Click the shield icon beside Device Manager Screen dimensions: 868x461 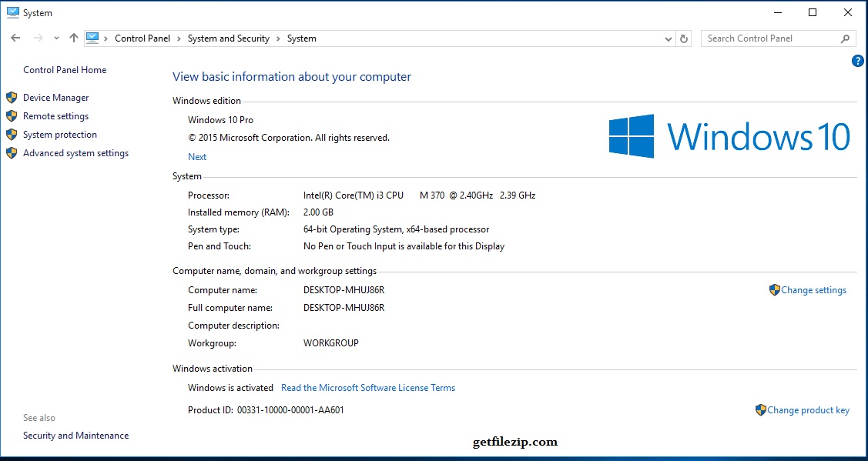tap(12, 98)
